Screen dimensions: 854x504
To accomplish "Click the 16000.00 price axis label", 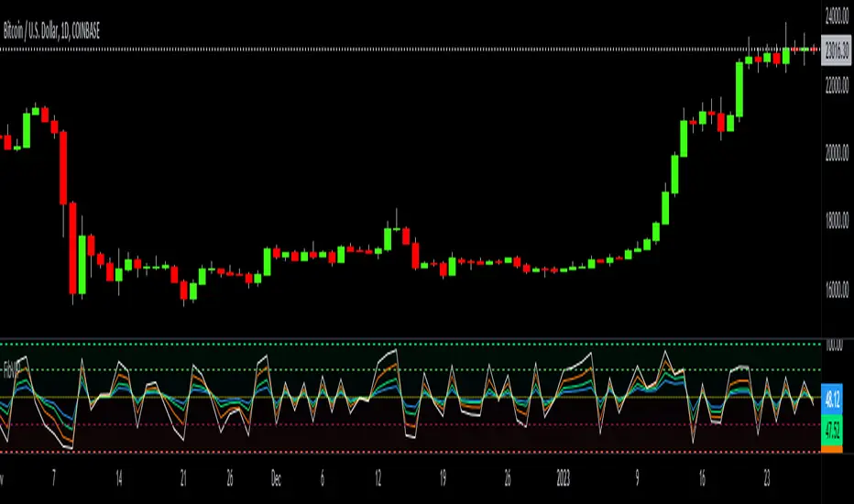I will tap(838, 289).
